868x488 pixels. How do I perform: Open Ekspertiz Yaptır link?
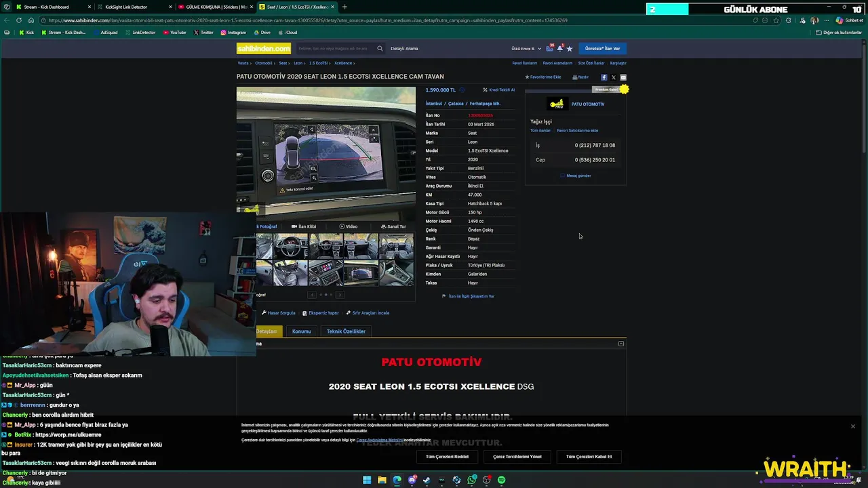tap(321, 313)
